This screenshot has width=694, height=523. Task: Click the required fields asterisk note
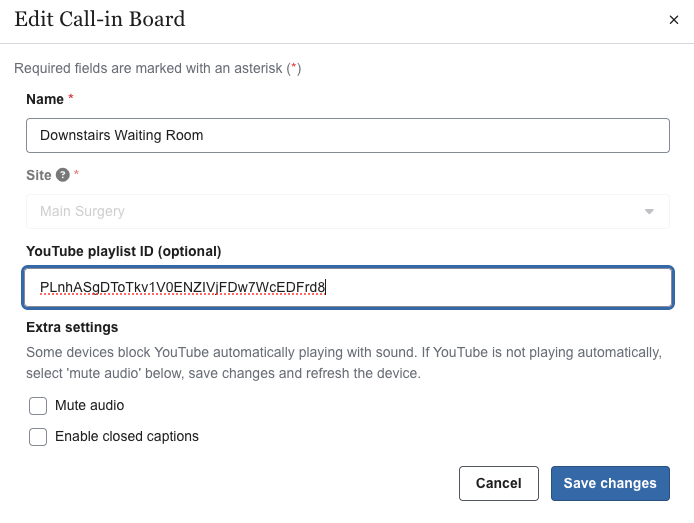click(157, 69)
